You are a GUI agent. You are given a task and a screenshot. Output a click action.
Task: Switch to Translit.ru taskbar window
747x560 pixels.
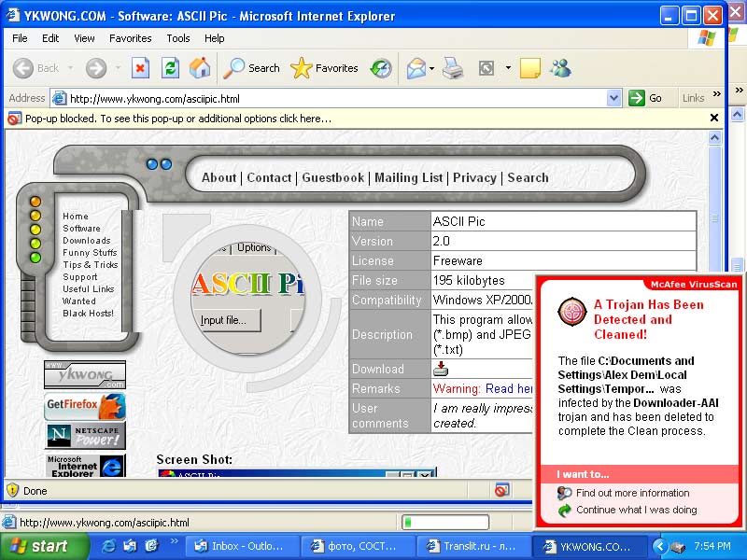[x=472, y=546]
